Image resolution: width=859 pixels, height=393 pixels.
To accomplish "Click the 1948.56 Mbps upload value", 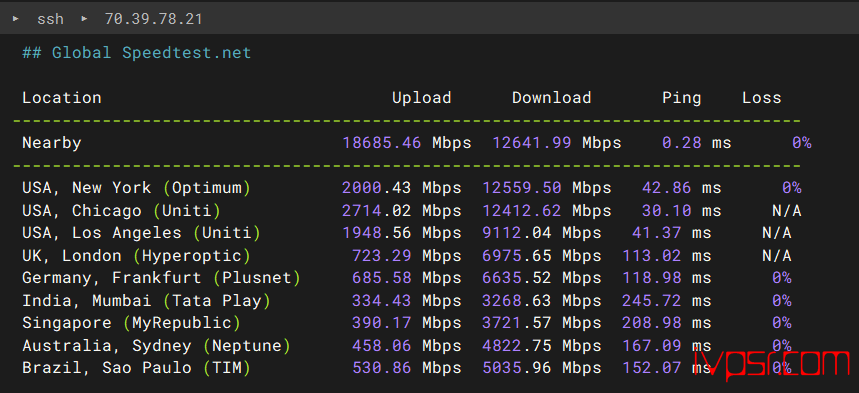I will point(402,233).
